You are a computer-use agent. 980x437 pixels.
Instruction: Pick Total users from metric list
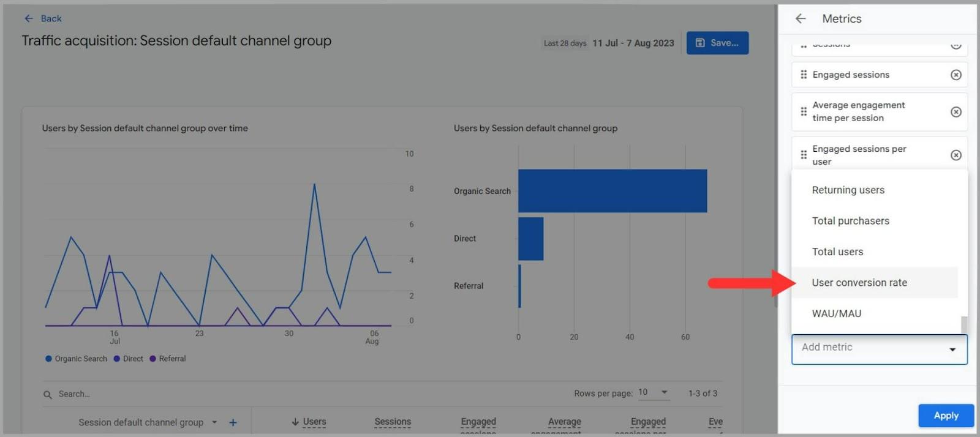(837, 252)
